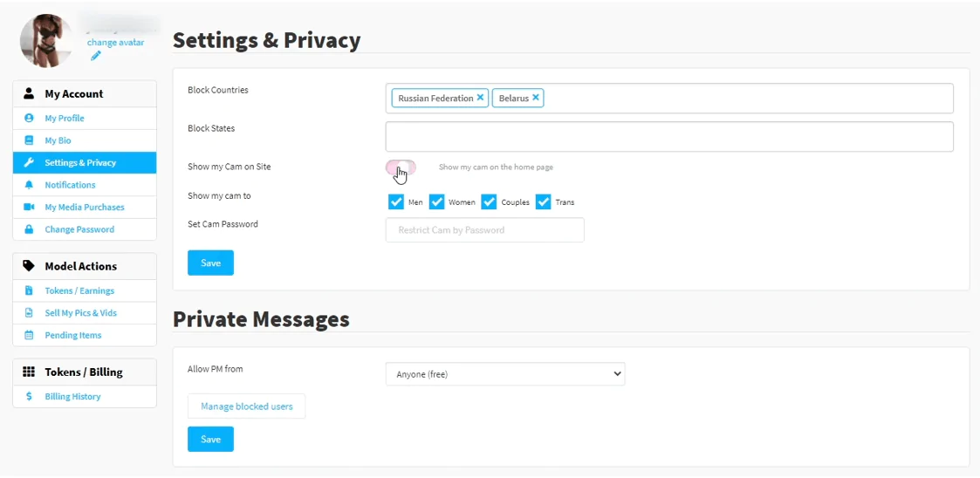Viewport: 980px width, 478px height.
Task: Click the wrench icon beside Settings & Privacy
Action: point(29,162)
